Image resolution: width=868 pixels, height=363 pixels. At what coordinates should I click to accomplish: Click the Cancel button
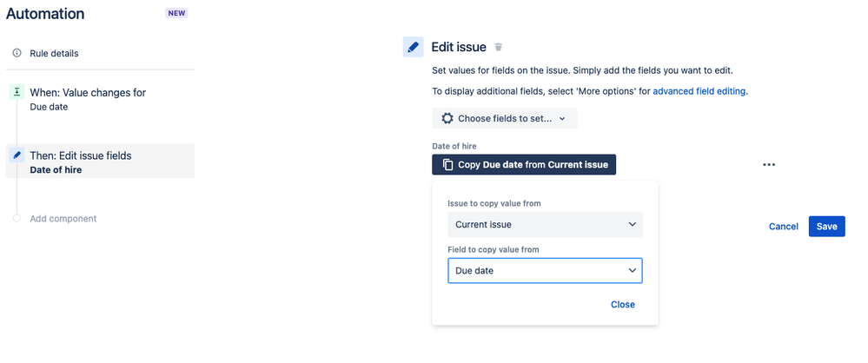tap(784, 227)
